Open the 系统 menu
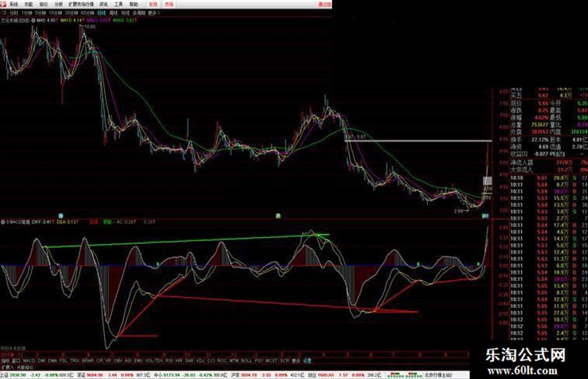 [x=14, y=4]
